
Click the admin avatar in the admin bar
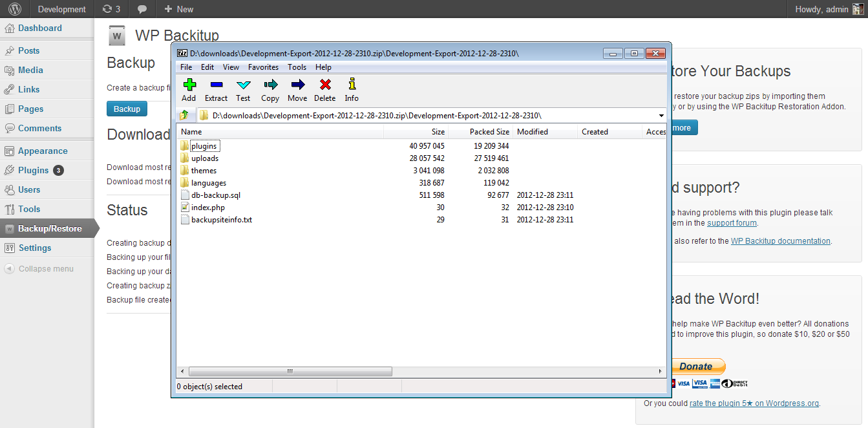(858, 9)
